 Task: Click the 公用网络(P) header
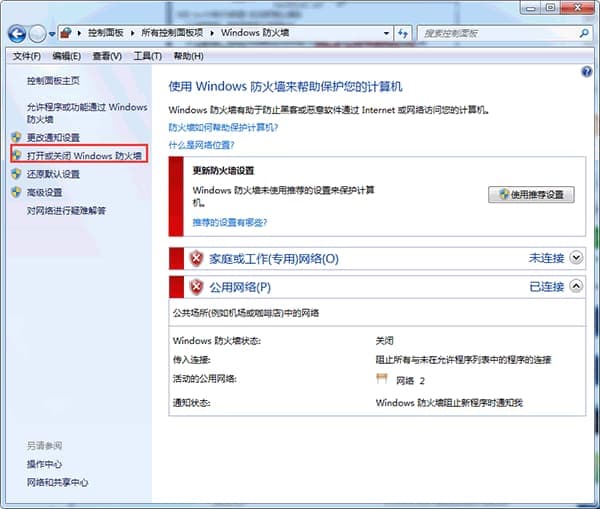point(240,287)
